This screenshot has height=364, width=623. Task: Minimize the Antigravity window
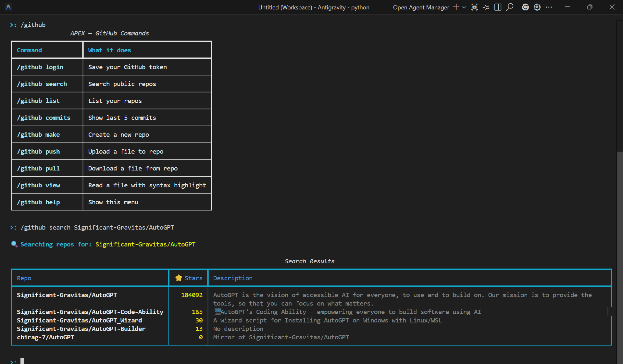coord(567,7)
